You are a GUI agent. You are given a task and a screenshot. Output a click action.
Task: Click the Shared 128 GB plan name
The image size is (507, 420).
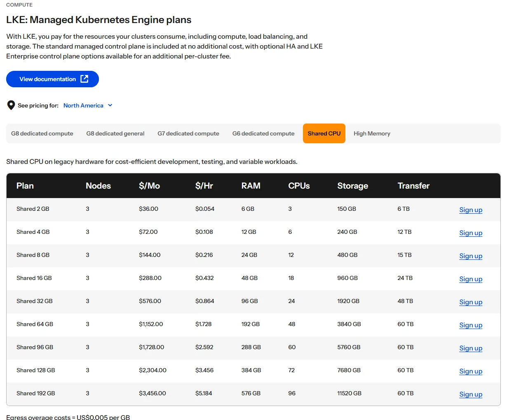(36, 370)
